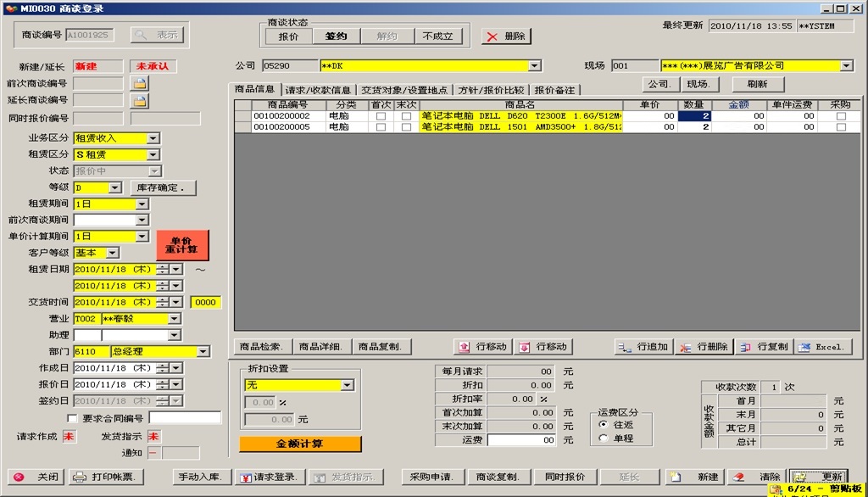Copy the row with 行复制

(764, 347)
